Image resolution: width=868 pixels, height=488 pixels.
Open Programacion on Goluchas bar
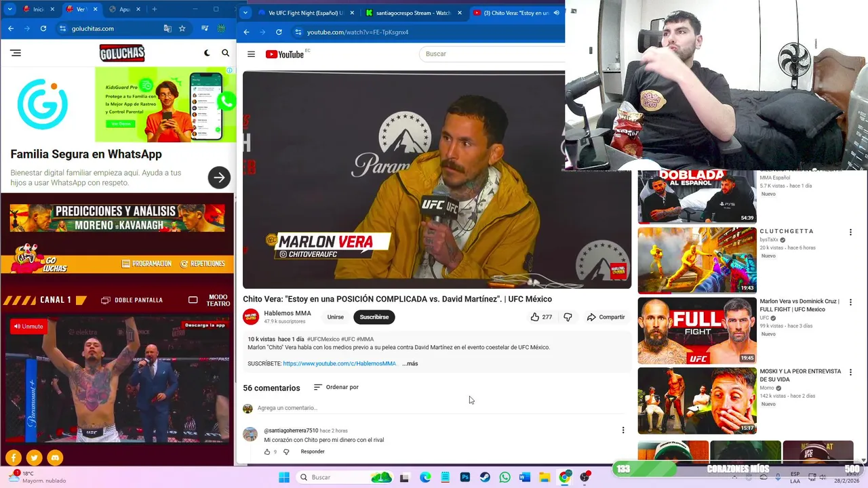[x=146, y=264]
